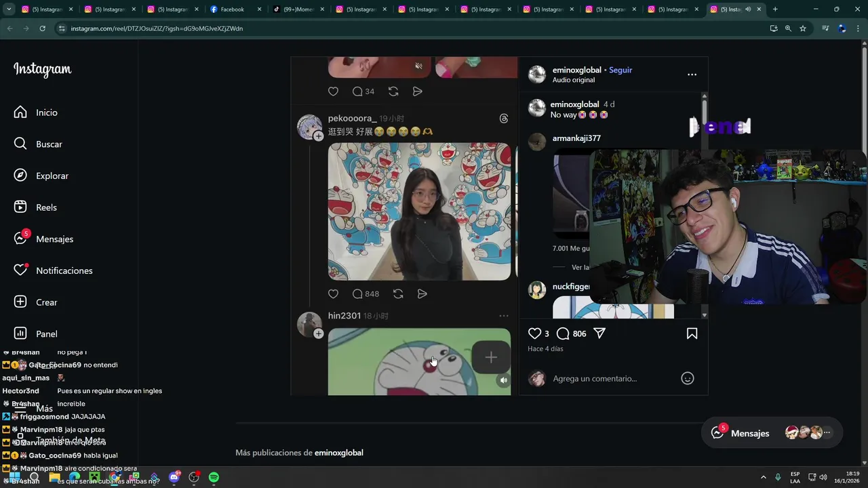The height and width of the screenshot is (488, 868).
Task: Open eminoxglobal in Más publicaciones text
Action: (x=339, y=453)
